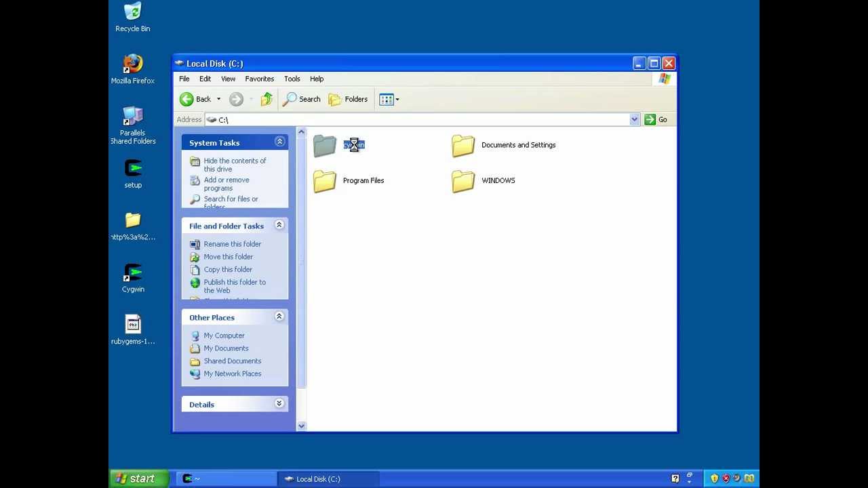Click the red security alert tray icon
The width and height of the screenshot is (868, 488).
pos(726,479)
